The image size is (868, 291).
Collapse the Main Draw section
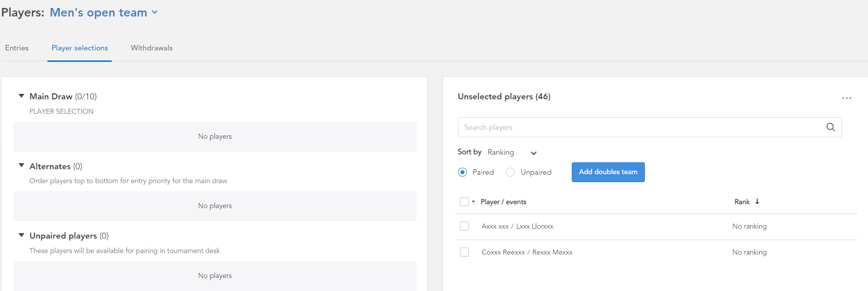click(x=21, y=96)
